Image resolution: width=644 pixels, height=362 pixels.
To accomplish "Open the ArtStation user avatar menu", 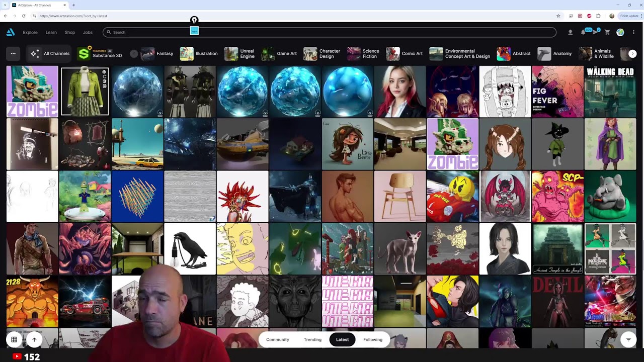I will (x=620, y=32).
